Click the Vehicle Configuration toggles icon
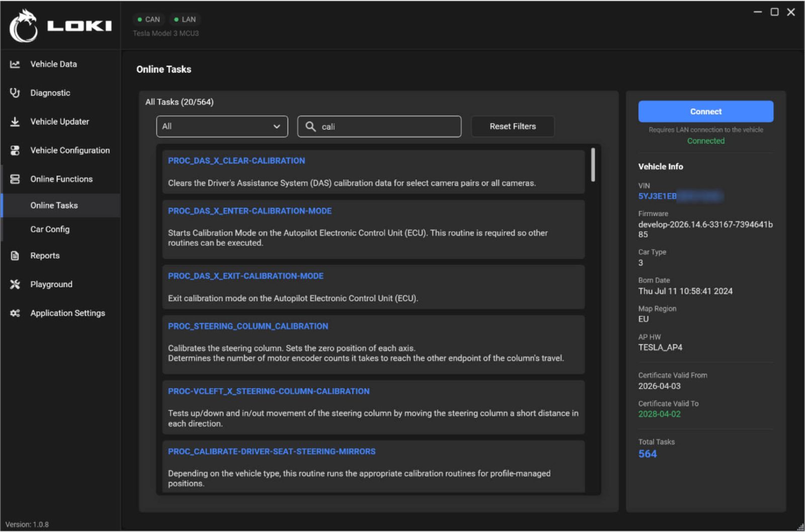805x532 pixels. click(15, 150)
